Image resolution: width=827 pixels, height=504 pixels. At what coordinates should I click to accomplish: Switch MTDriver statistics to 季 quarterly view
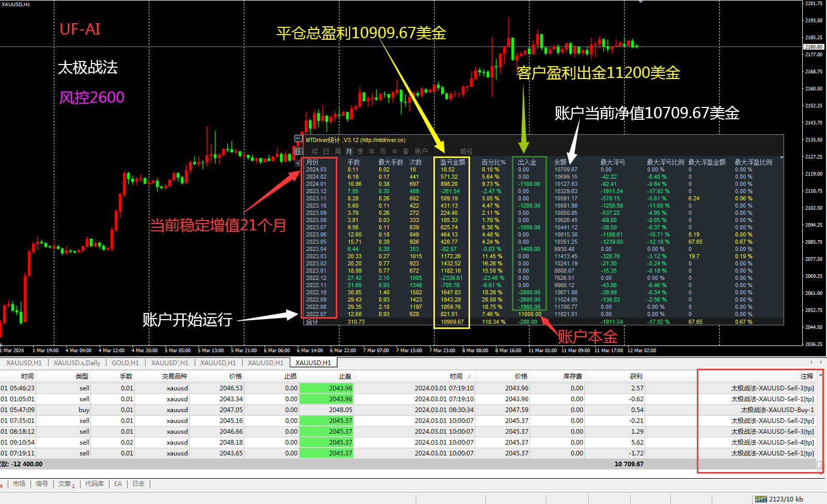tap(360, 151)
